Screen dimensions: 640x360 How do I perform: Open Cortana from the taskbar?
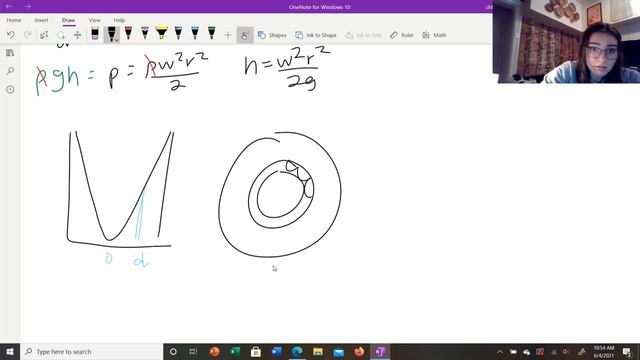[x=173, y=351]
